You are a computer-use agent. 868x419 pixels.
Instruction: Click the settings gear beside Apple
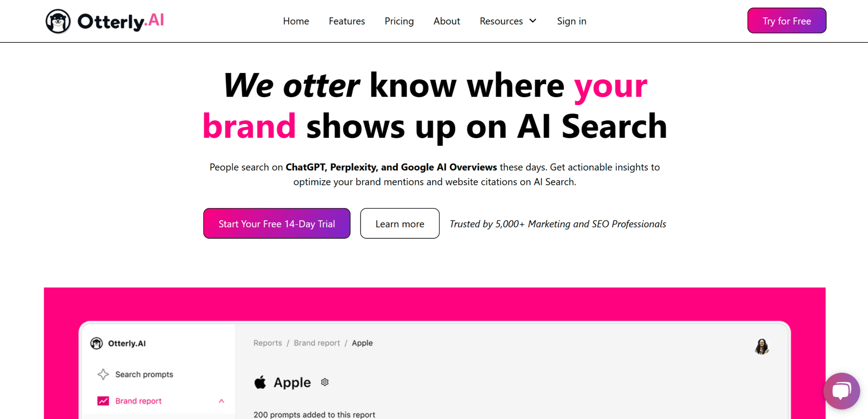(x=325, y=382)
